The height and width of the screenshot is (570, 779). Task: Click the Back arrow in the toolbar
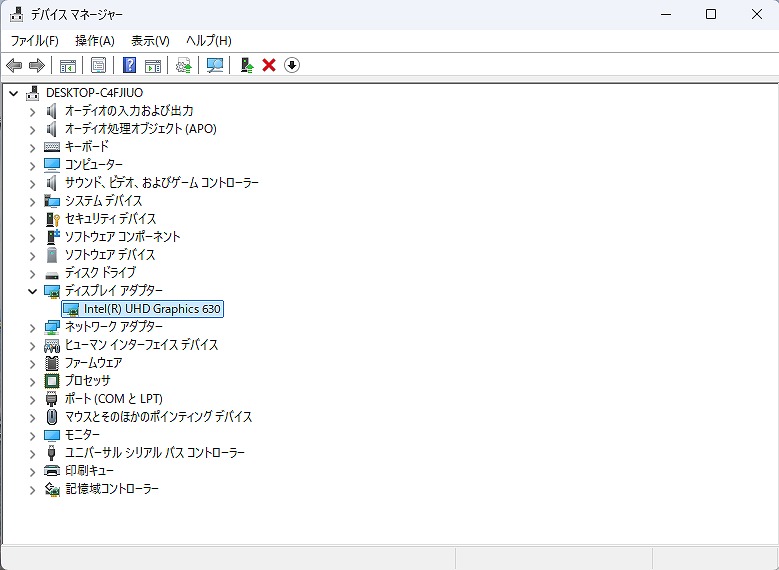(x=14, y=65)
